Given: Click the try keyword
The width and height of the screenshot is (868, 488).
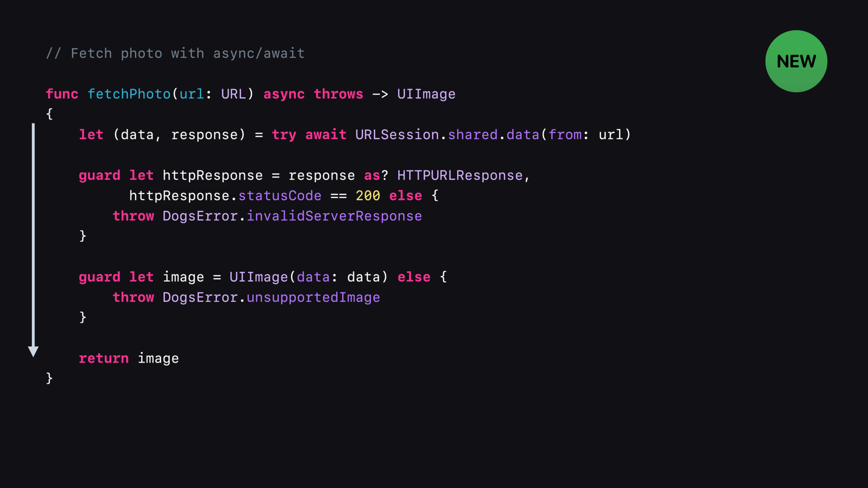Looking at the screenshot, I should pyautogui.click(x=284, y=135).
